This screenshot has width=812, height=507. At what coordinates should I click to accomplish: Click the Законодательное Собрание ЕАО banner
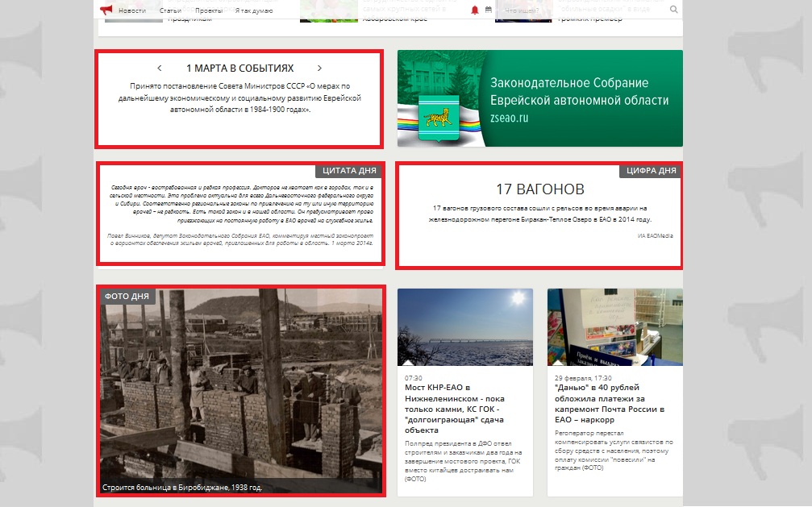539,98
